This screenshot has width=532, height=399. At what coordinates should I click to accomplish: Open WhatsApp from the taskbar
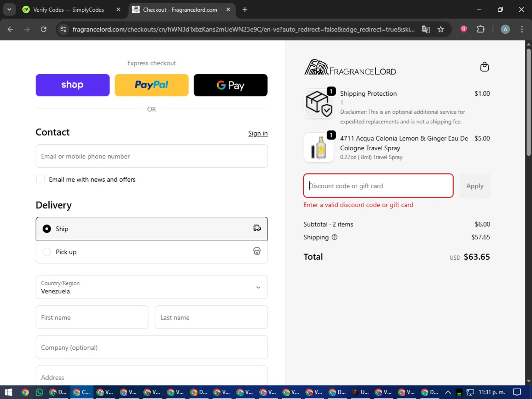(x=39, y=392)
